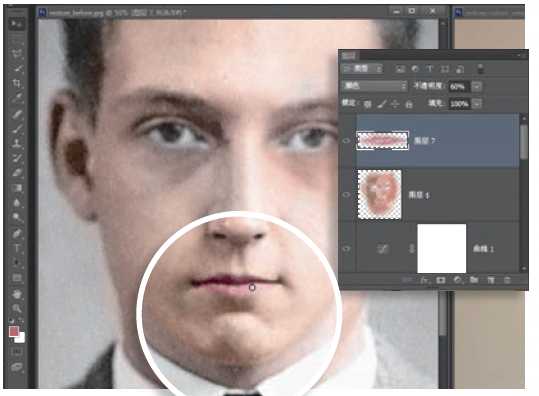The height and width of the screenshot is (396, 539).
Task: Filter layers by smart objects icon
Action: coord(460,69)
